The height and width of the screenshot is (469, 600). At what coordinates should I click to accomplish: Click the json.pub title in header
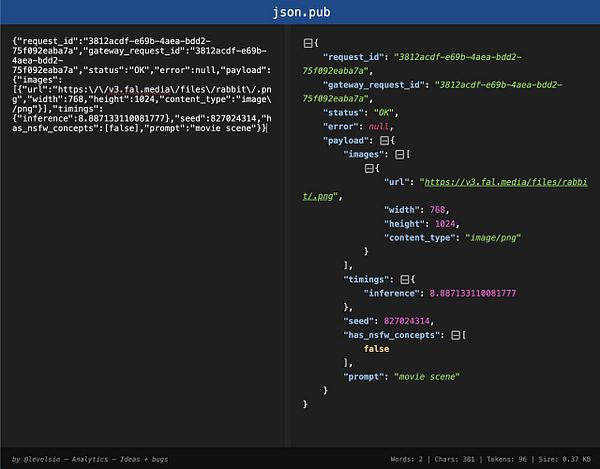point(302,12)
